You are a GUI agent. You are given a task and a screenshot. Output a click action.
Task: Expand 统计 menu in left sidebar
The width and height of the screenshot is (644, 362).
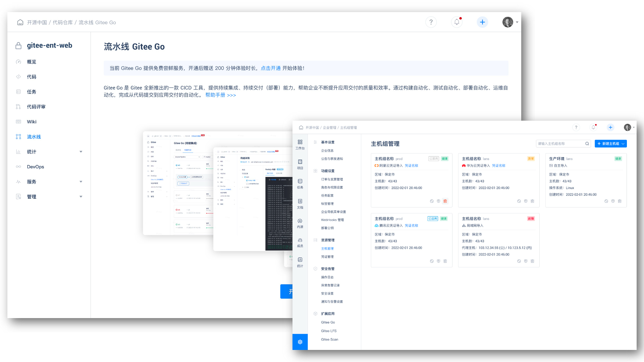pyautogui.click(x=81, y=152)
